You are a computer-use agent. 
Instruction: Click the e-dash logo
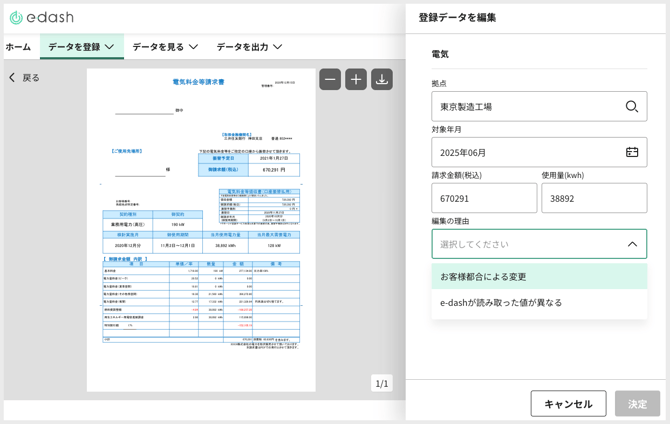click(42, 17)
